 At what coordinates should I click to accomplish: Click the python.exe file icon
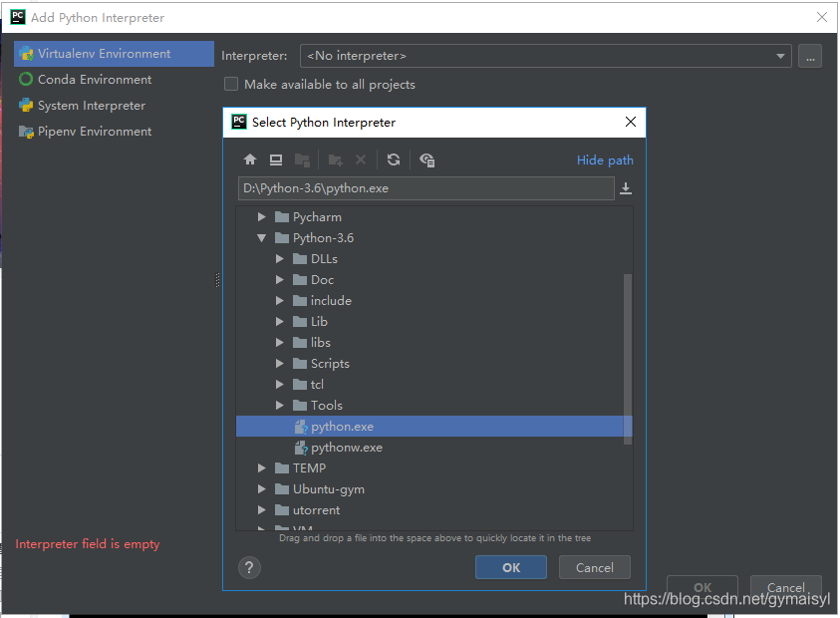tap(301, 427)
